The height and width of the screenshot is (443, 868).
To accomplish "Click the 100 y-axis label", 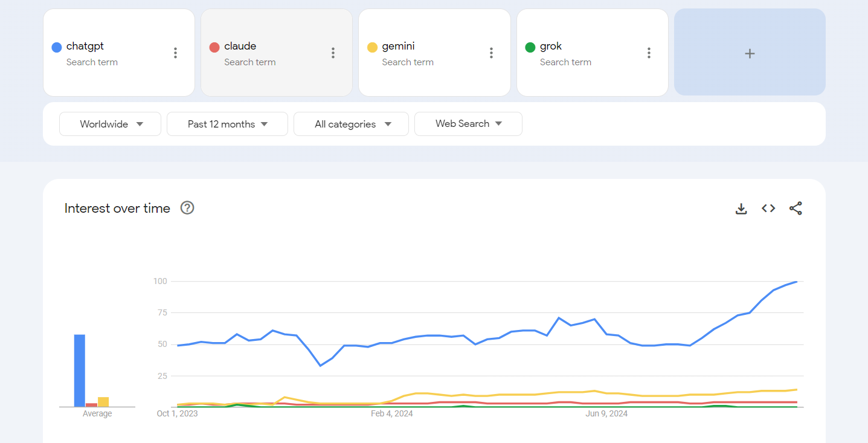I will [x=160, y=281].
